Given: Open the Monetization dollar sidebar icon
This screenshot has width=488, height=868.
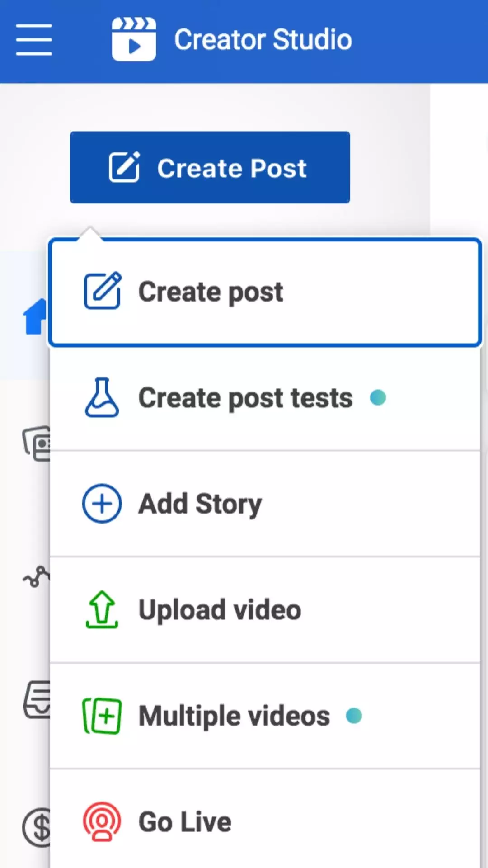Looking at the screenshot, I should click(36, 828).
